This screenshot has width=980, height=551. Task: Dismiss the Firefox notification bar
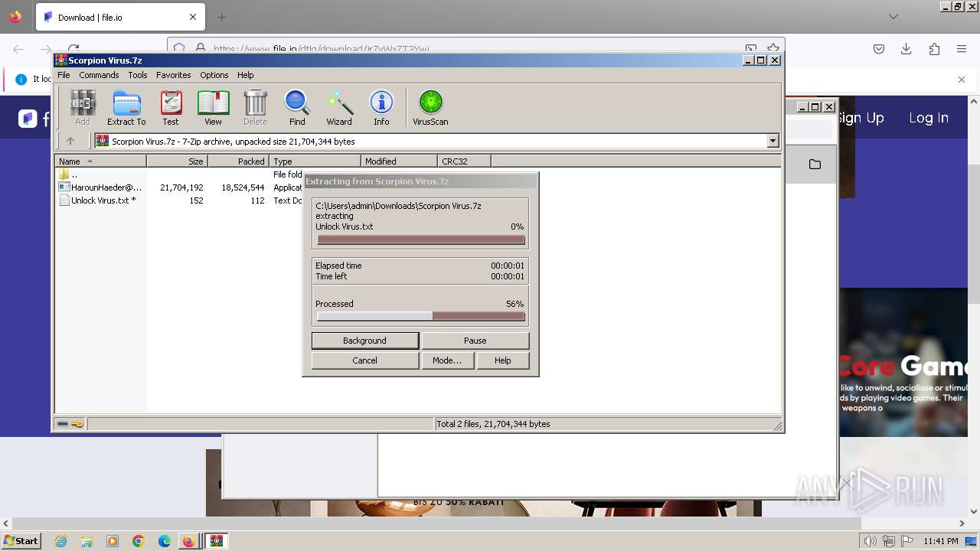point(962,80)
